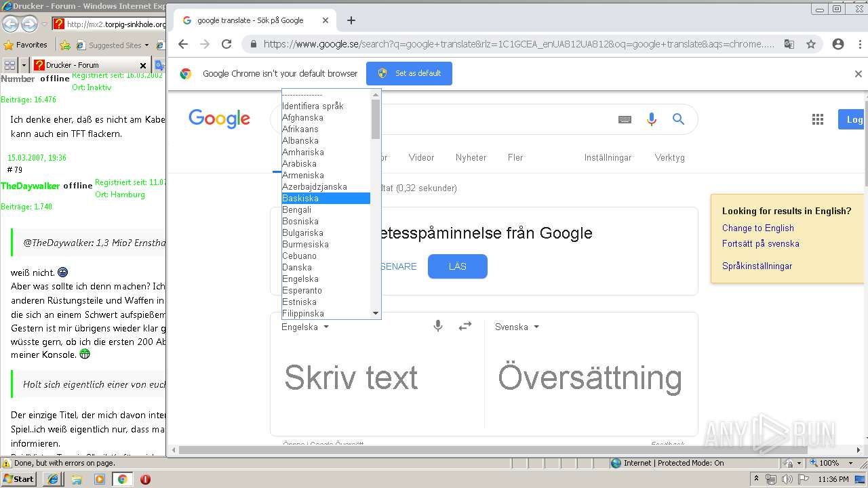Click the SENARE link

click(399, 266)
